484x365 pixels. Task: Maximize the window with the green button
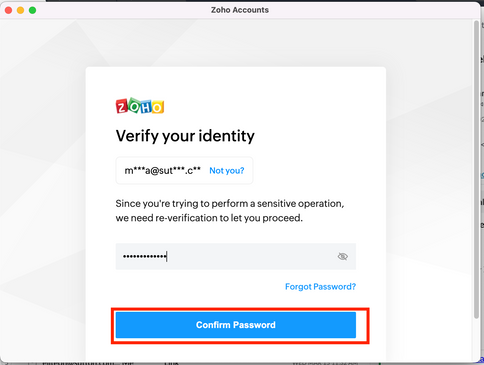32,10
